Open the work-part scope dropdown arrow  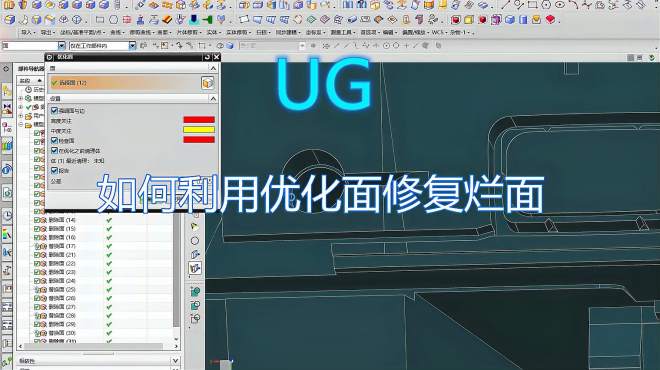[132, 45]
